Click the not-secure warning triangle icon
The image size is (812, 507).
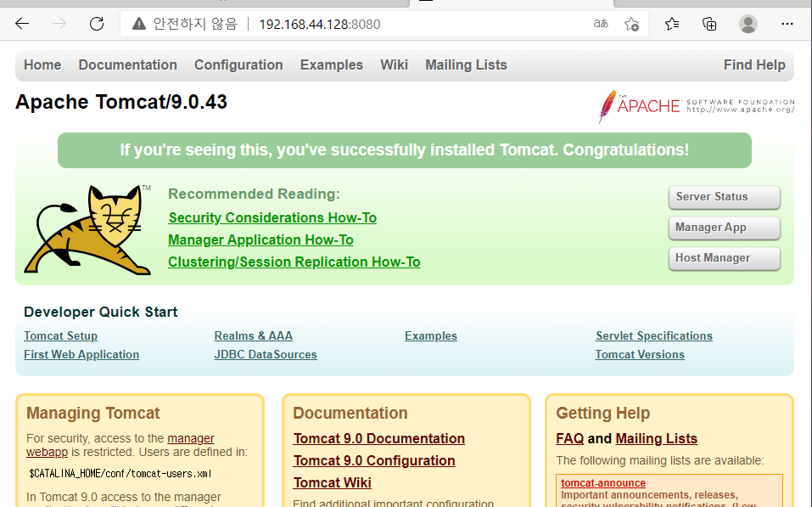coord(139,24)
